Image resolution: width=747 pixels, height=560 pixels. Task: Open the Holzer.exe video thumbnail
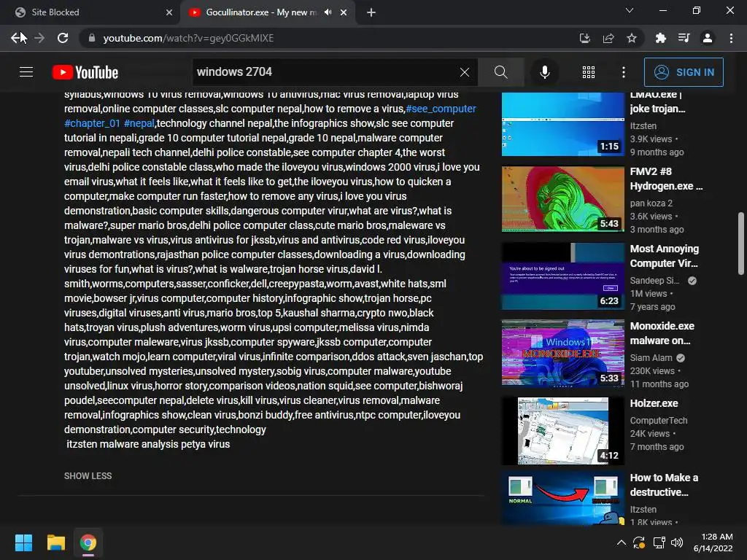tap(562, 431)
